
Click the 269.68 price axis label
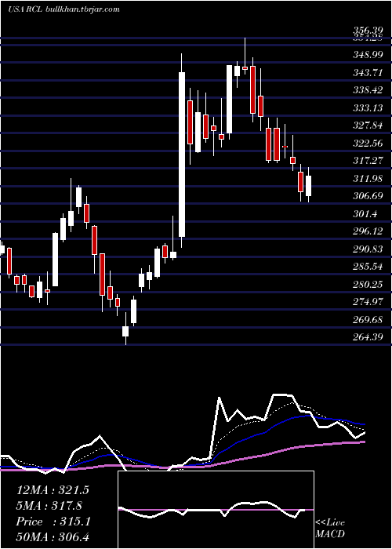(x=368, y=320)
